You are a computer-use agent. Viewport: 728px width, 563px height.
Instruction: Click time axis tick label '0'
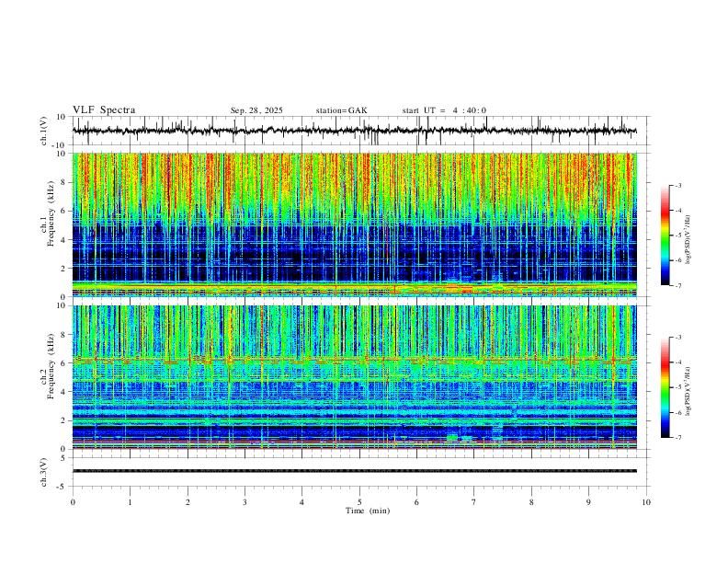point(73,502)
